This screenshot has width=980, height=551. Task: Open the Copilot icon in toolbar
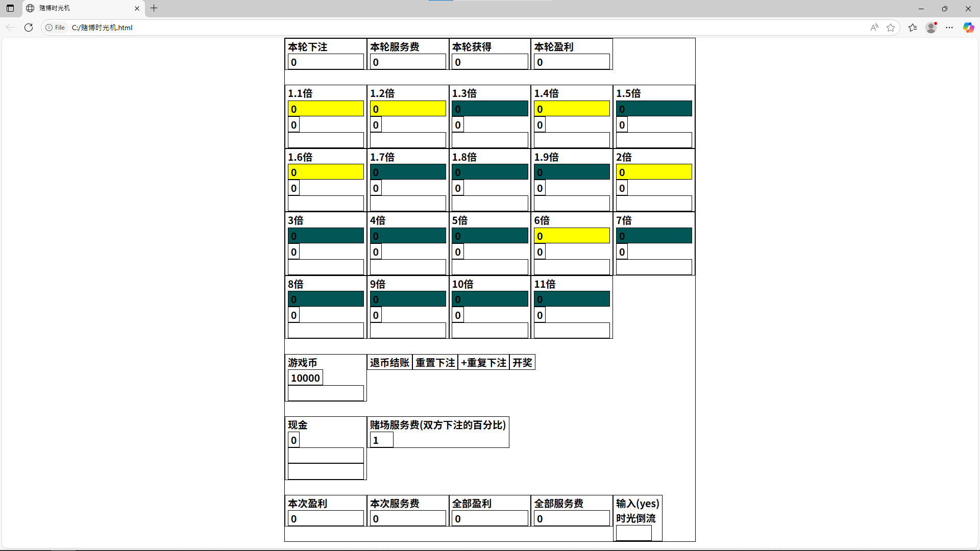point(968,28)
